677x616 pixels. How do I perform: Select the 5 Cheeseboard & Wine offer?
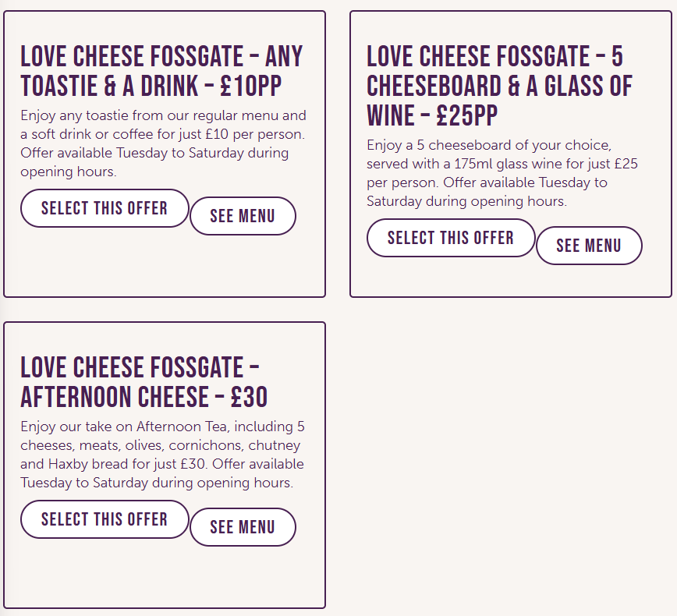point(451,238)
